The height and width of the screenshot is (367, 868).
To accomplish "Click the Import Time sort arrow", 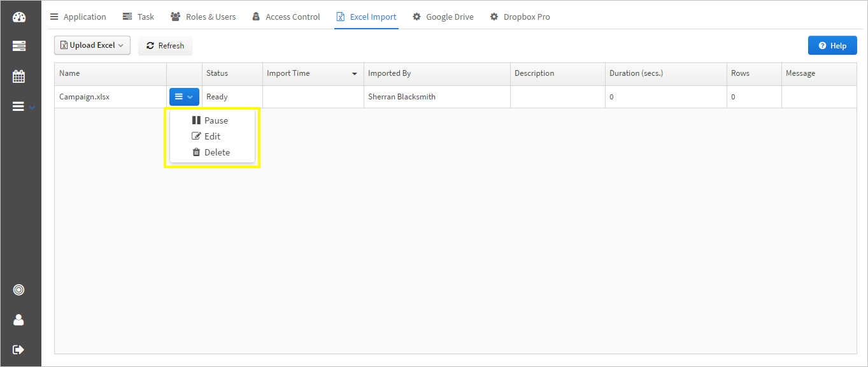I will (x=355, y=74).
